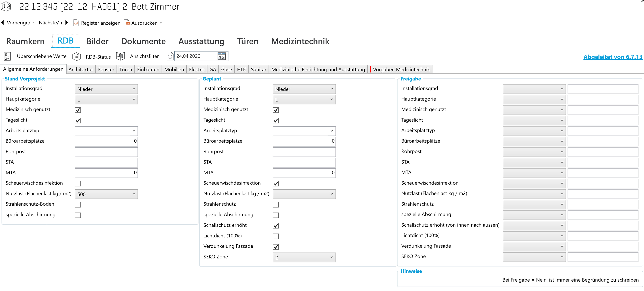The width and height of the screenshot is (644, 291).
Task: Switch to the Medizintechnik tab
Action: coord(300,41)
